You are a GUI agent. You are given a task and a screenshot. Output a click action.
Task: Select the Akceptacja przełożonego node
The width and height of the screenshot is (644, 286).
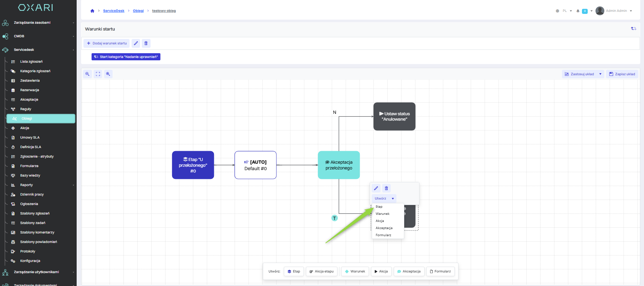(x=338, y=165)
